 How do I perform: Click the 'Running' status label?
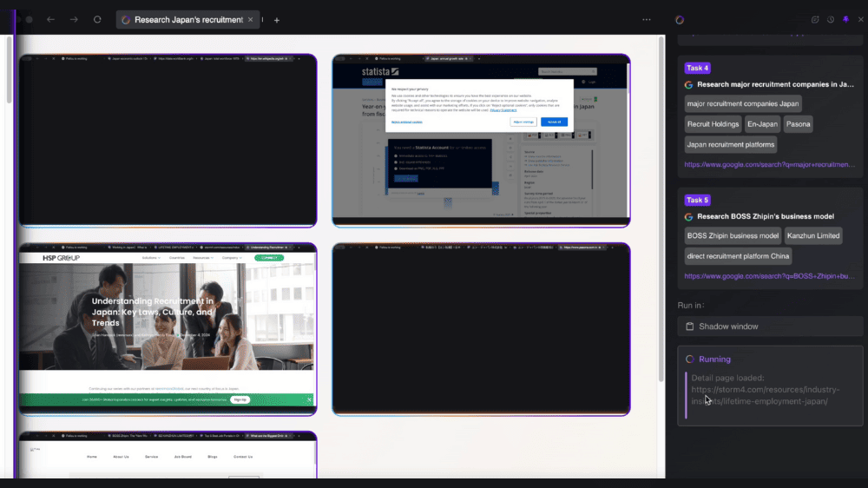pyautogui.click(x=714, y=359)
